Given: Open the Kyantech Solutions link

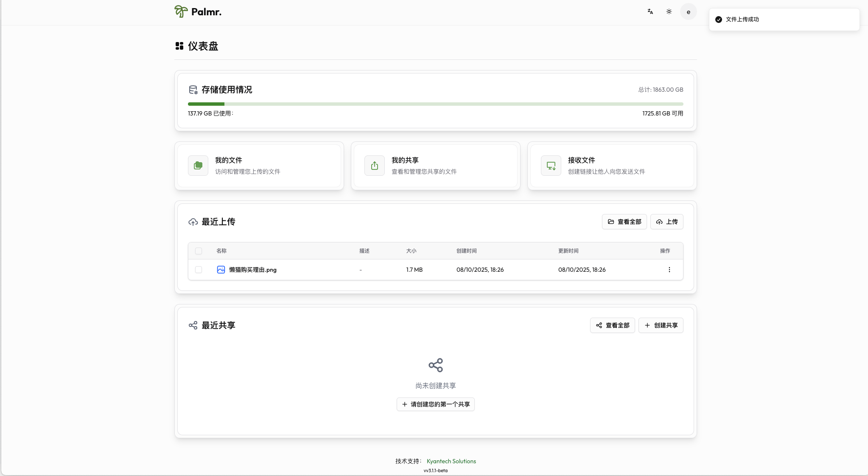Looking at the screenshot, I should 451,461.
